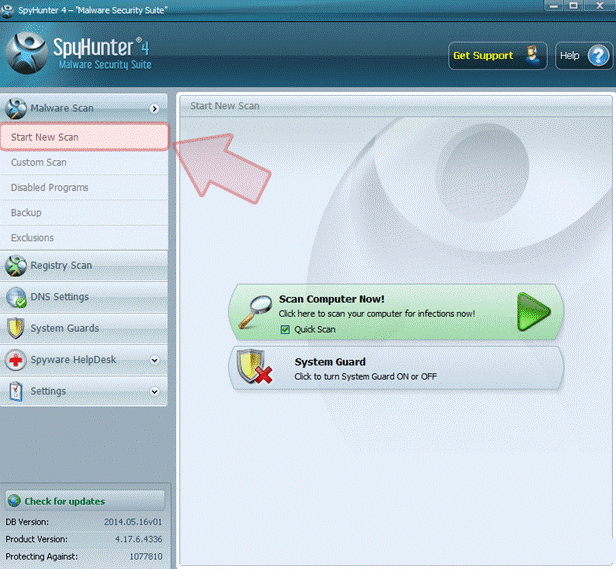Click the Help button label
Viewport: 616px width, 569px height.
pos(569,56)
